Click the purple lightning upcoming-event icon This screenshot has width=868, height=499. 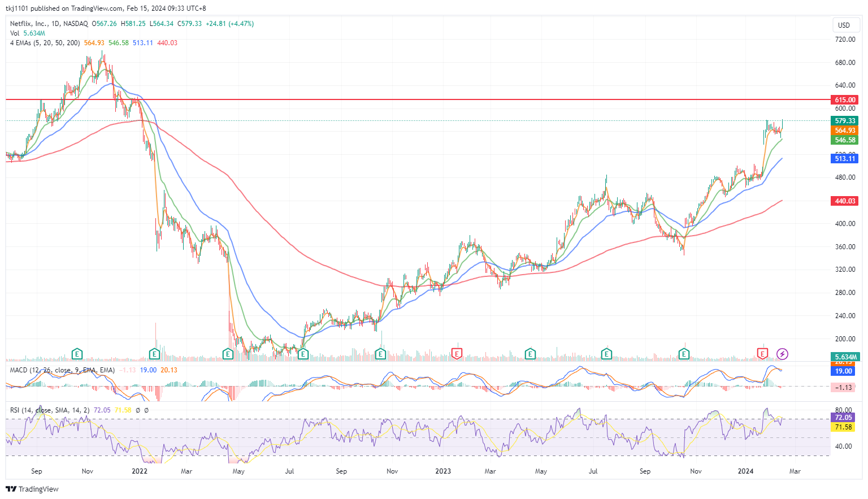point(782,354)
